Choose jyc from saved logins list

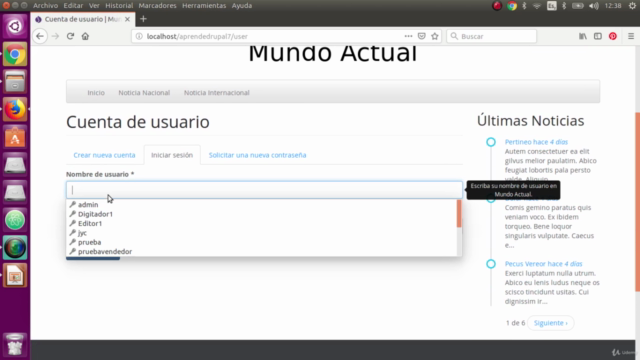click(261, 233)
